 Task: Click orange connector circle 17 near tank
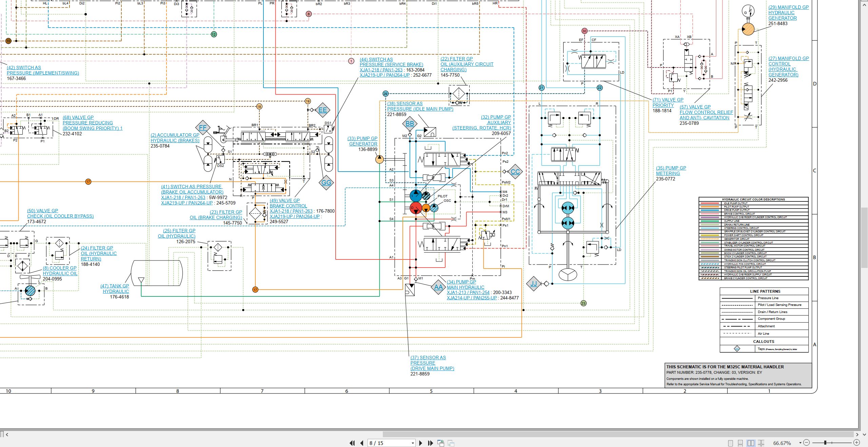click(255, 290)
